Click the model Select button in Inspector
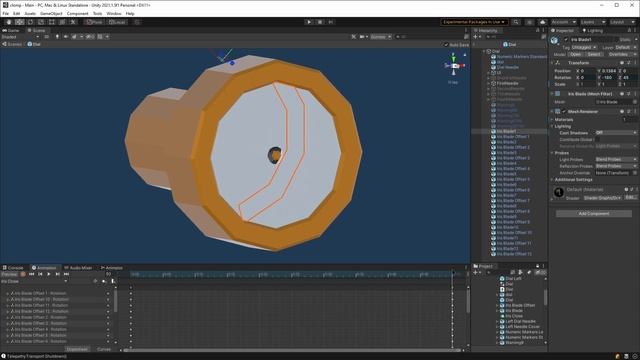 (594, 54)
